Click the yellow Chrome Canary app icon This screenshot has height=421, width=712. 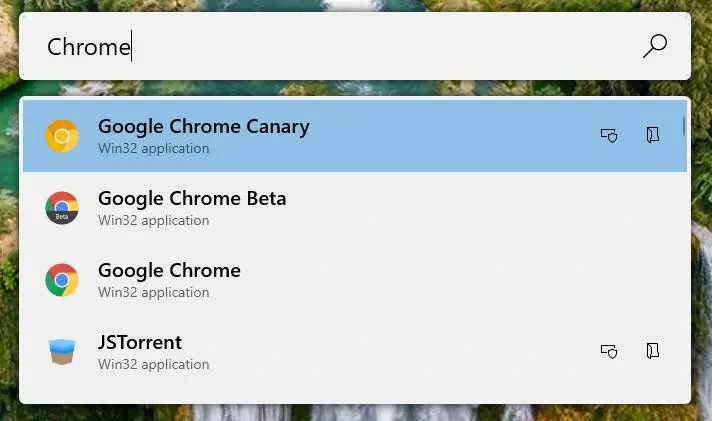pyautogui.click(x=62, y=136)
